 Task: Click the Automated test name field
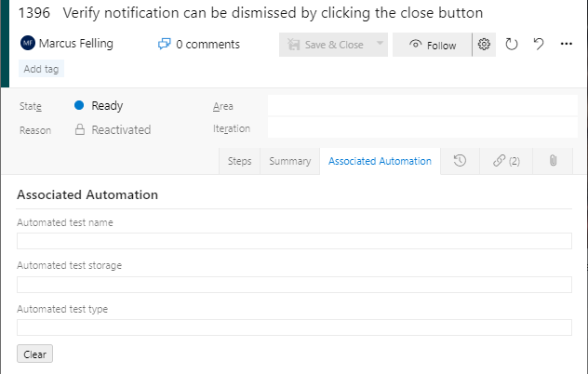tap(294, 241)
